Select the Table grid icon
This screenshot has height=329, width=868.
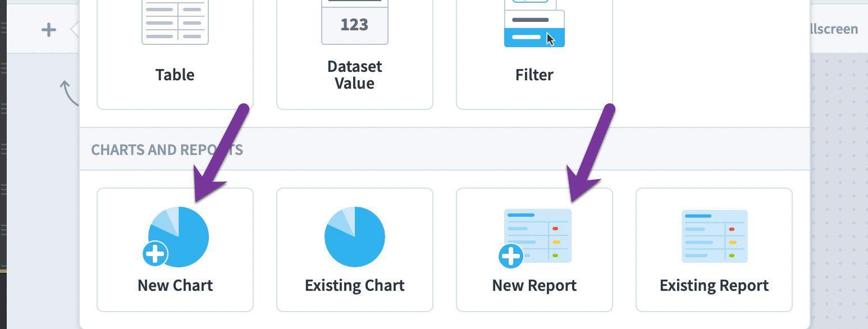(175, 22)
